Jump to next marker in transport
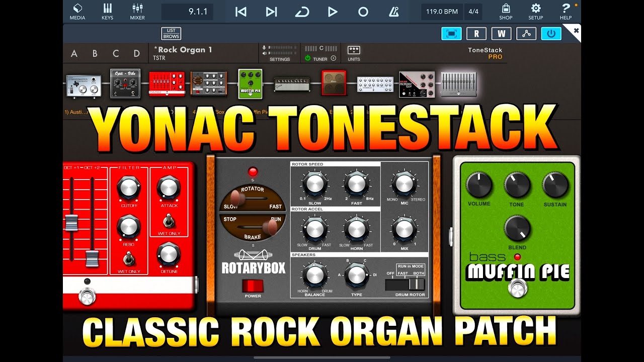 272,12
